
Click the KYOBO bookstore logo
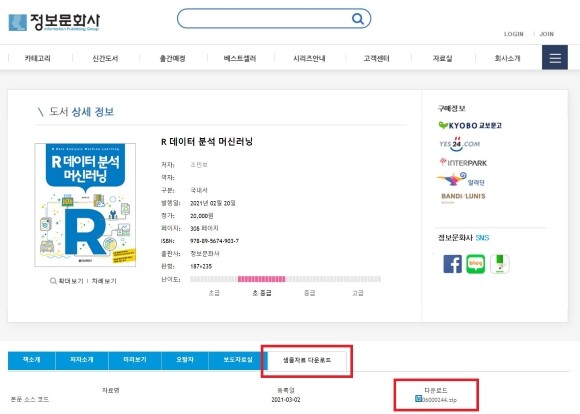470,125
